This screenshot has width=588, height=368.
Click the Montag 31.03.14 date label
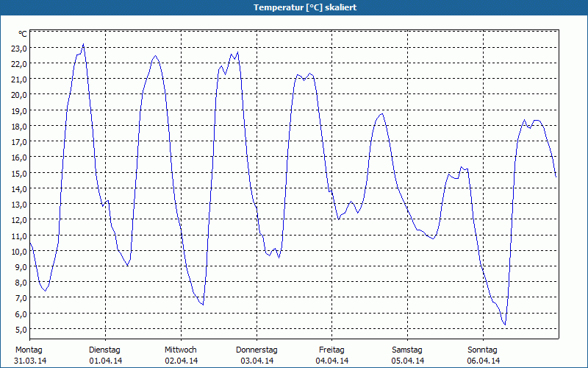(29, 355)
